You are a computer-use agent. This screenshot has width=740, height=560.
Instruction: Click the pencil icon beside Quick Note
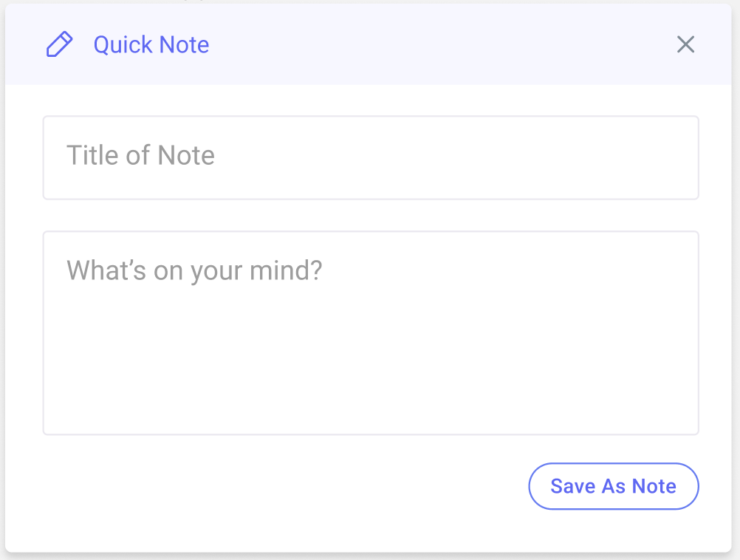(x=60, y=44)
